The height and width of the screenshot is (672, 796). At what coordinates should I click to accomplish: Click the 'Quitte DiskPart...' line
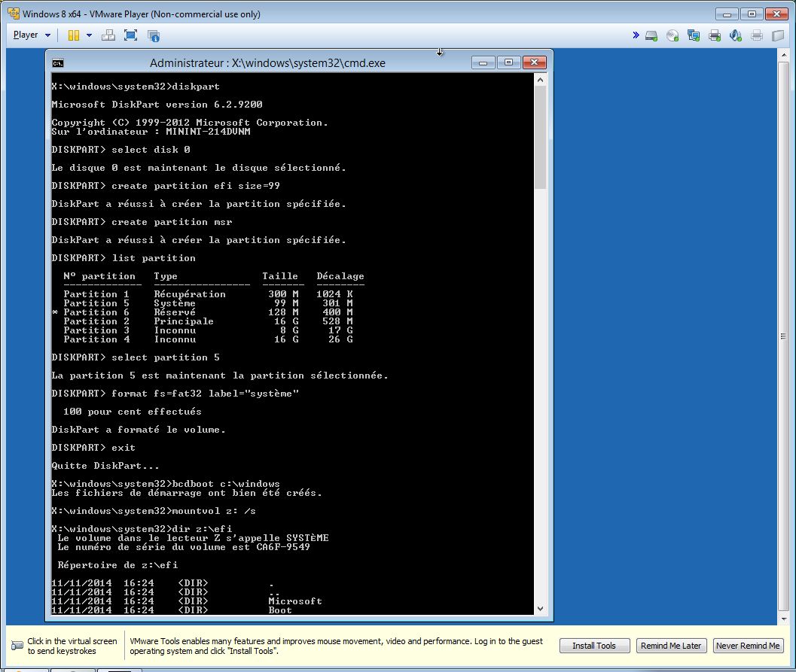pos(105,466)
